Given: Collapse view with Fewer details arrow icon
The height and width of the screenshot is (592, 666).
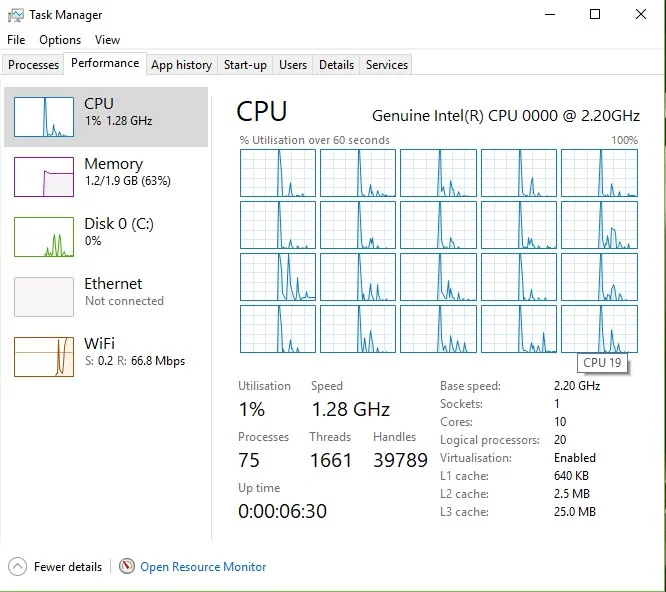Looking at the screenshot, I should (17, 567).
